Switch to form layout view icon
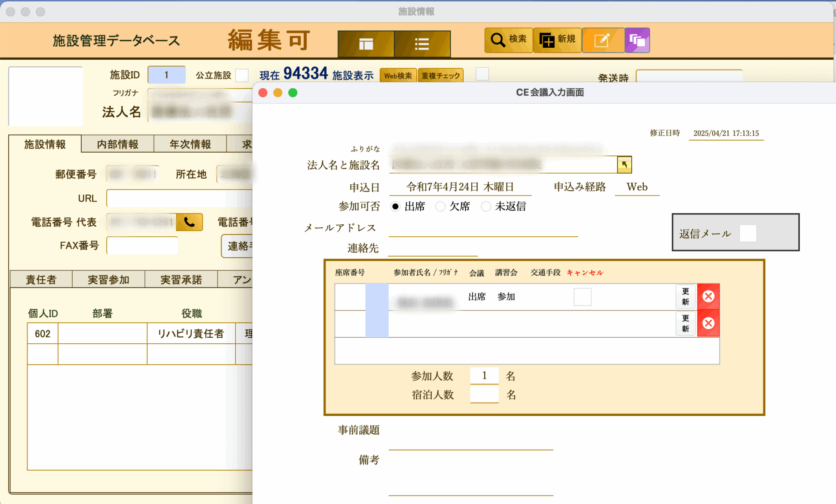The width and height of the screenshot is (836, 504). coord(366,44)
